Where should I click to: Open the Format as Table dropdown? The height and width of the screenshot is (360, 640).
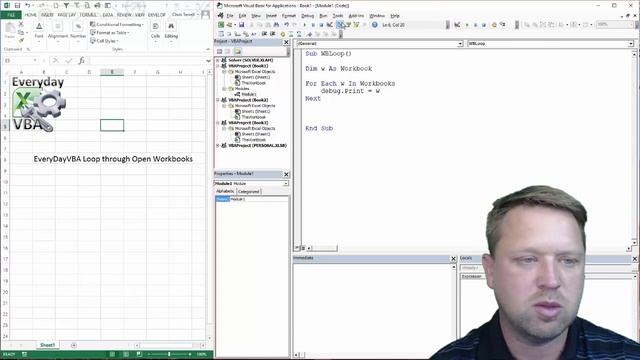110,33
